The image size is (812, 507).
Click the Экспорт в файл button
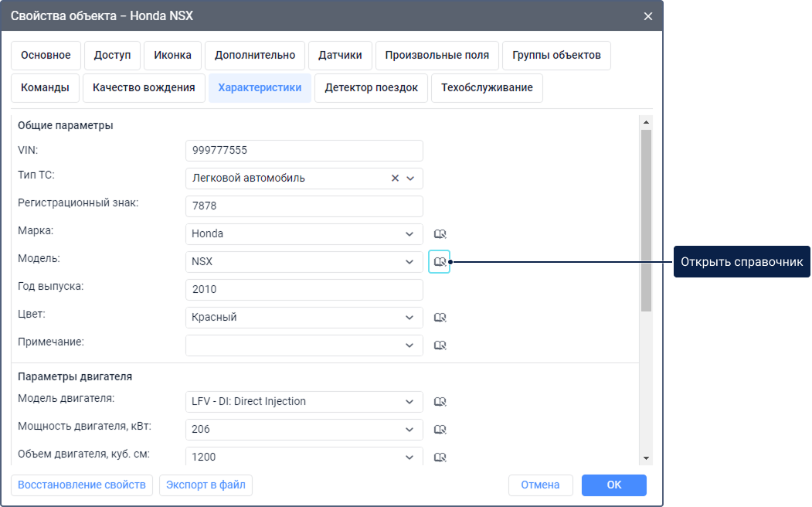(206, 485)
